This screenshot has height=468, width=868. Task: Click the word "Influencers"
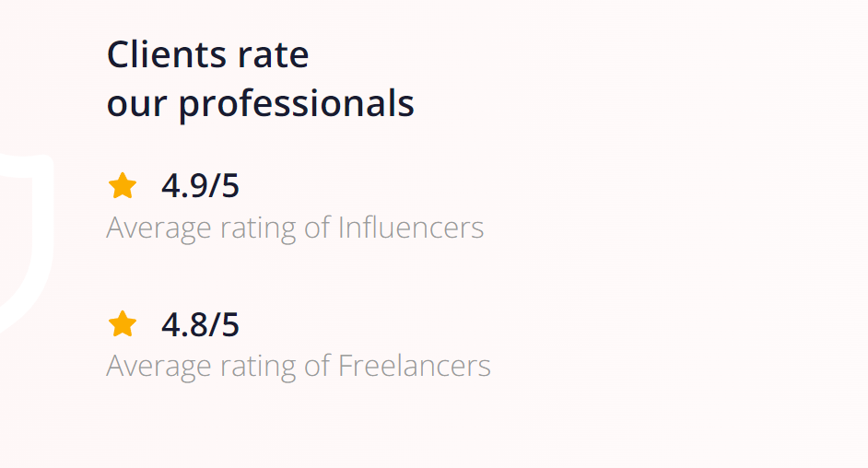(x=411, y=227)
